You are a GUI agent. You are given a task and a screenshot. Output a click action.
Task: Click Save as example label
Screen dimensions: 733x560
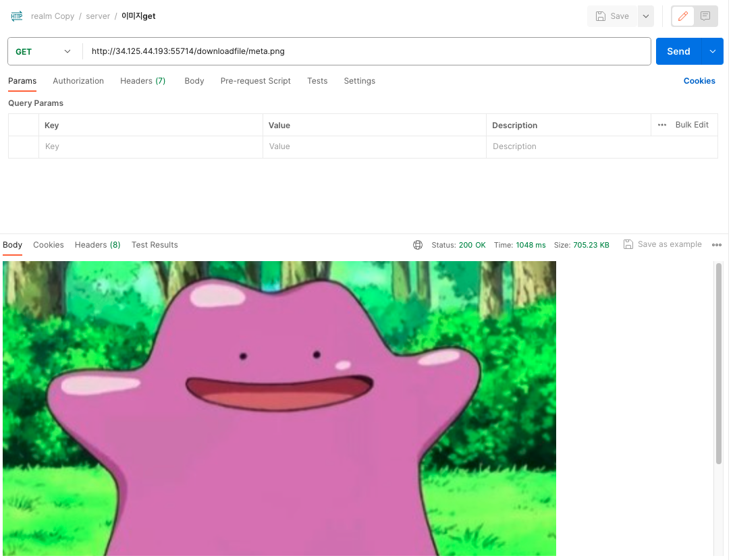click(x=670, y=244)
